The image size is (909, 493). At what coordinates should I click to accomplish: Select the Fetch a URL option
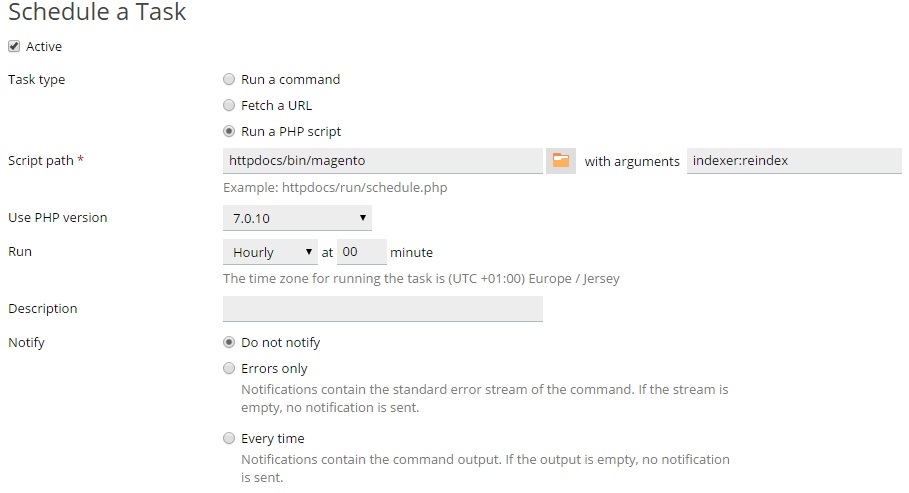tap(229, 105)
